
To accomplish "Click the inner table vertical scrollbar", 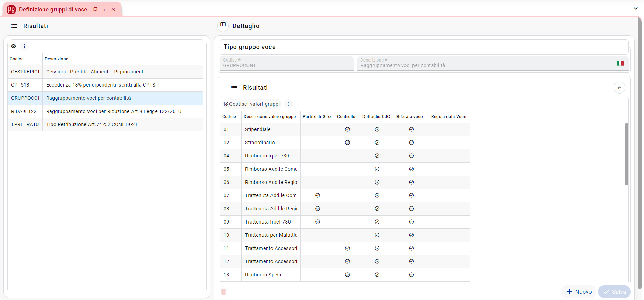I will (627, 154).
